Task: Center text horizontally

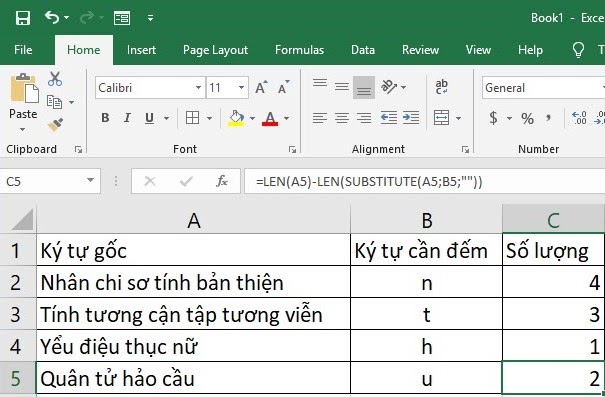Action: point(342,118)
